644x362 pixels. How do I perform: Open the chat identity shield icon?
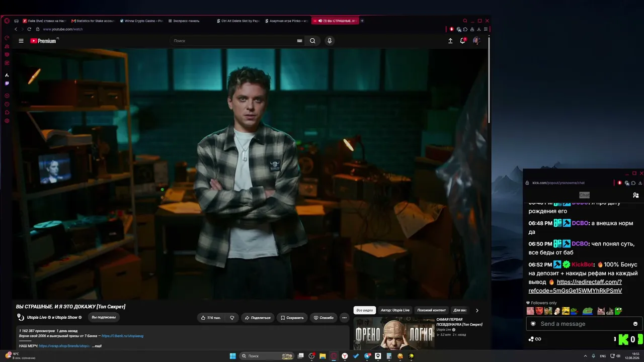pos(533,324)
